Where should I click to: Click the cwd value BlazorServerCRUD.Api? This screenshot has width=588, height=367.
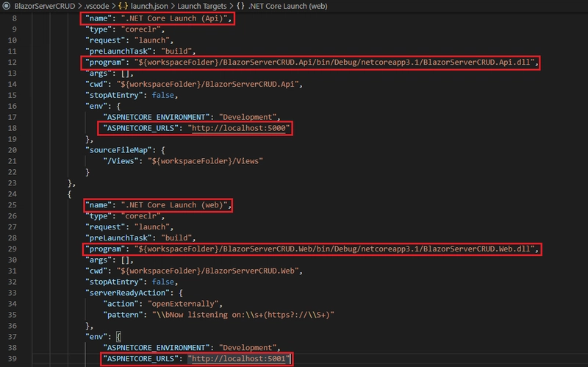207,85
